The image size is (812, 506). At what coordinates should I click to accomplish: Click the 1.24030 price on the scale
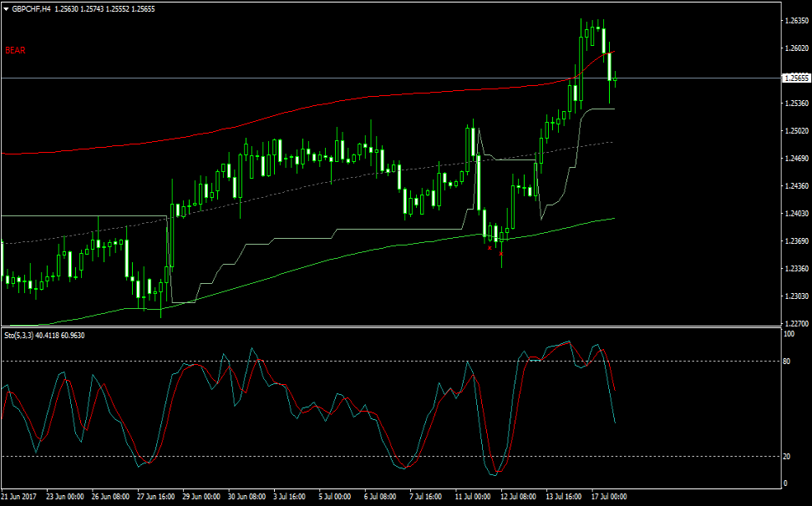[x=797, y=214]
